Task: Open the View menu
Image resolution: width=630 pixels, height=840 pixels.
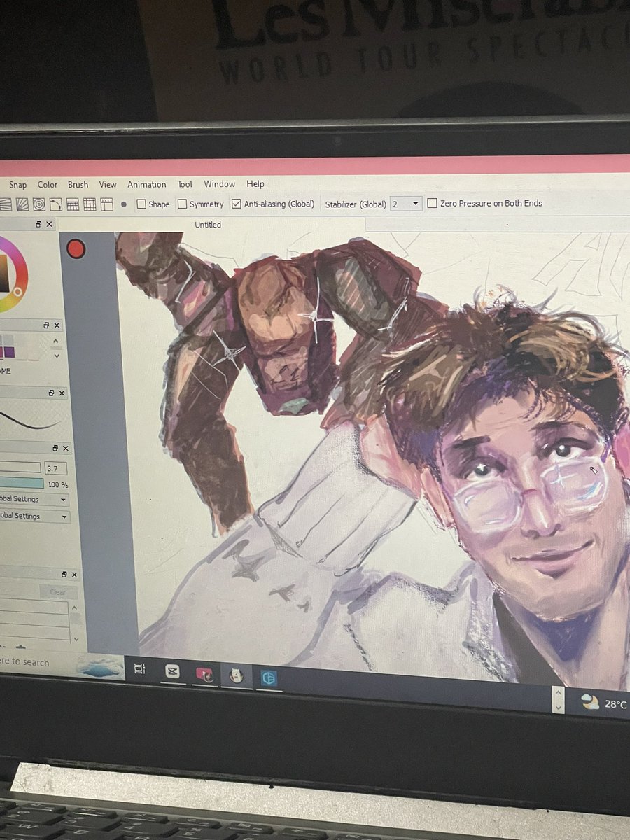Action: coord(108,185)
